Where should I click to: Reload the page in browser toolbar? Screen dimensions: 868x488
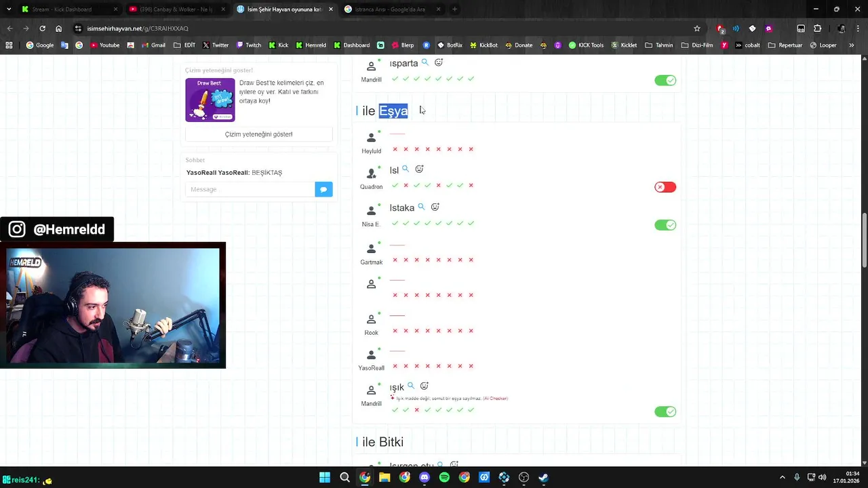click(42, 28)
